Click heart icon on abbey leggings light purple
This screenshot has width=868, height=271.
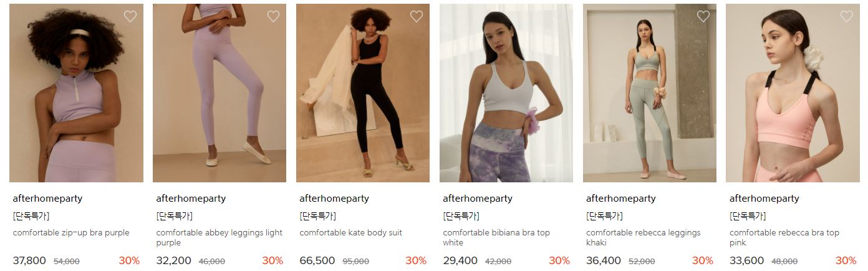click(x=273, y=17)
